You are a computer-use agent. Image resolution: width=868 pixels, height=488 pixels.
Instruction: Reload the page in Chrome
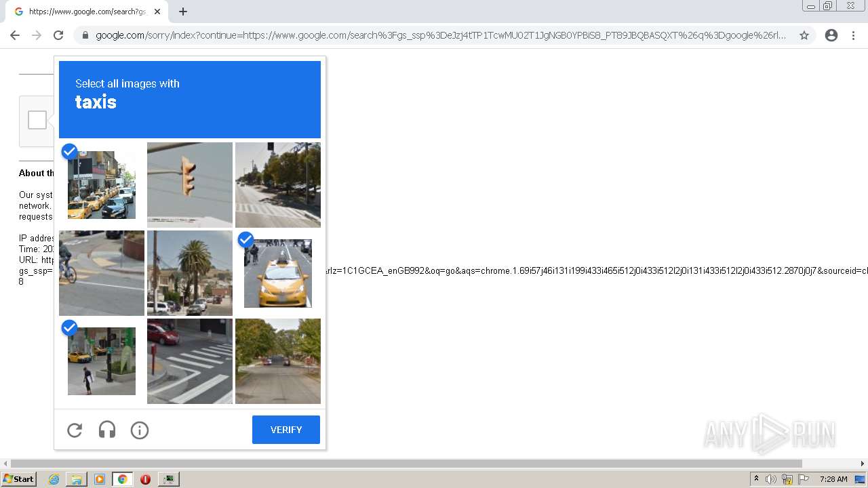58,35
